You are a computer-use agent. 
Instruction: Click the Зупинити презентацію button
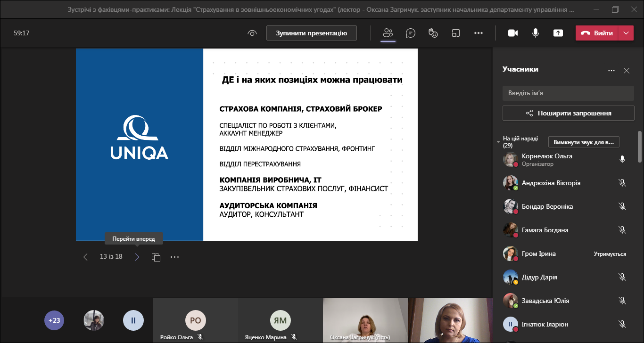point(311,33)
